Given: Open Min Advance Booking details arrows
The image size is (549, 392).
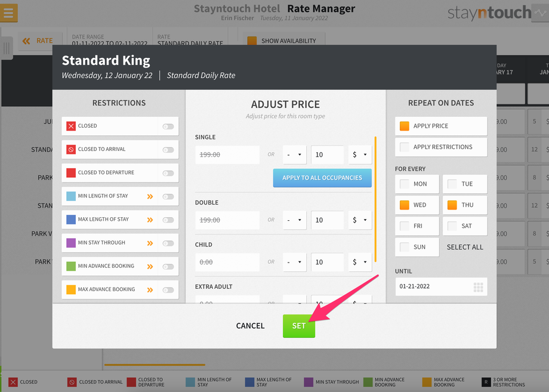Looking at the screenshot, I should pos(150,267).
